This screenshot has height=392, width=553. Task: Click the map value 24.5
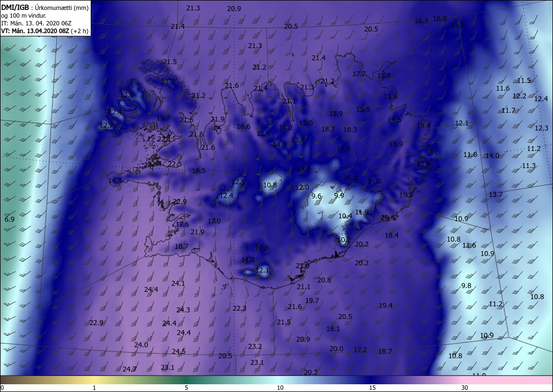pyautogui.click(x=179, y=352)
